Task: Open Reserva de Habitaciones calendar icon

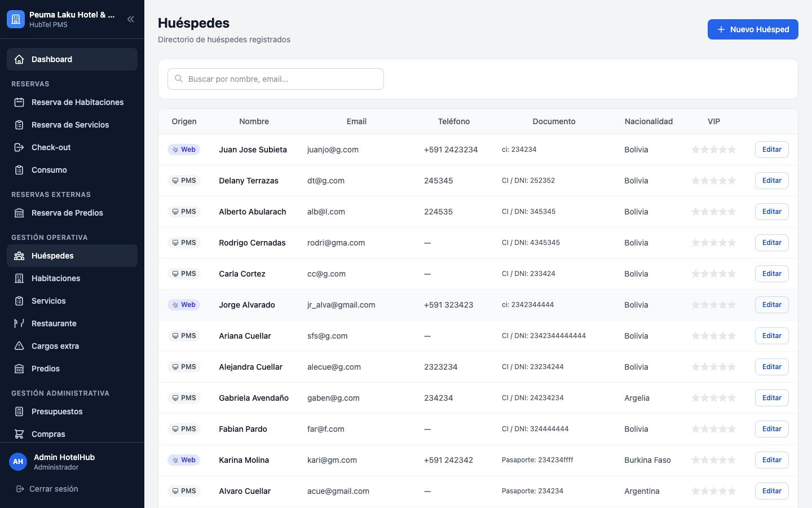Action: 19,102
